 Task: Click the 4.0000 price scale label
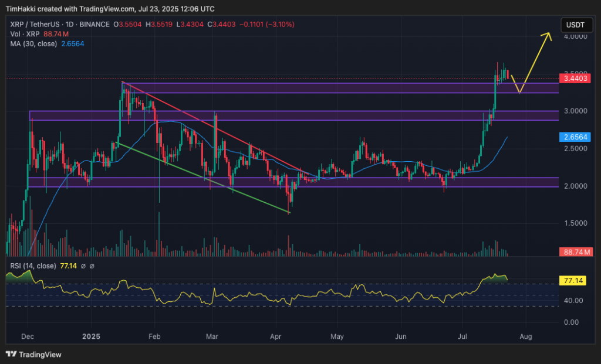click(x=575, y=36)
